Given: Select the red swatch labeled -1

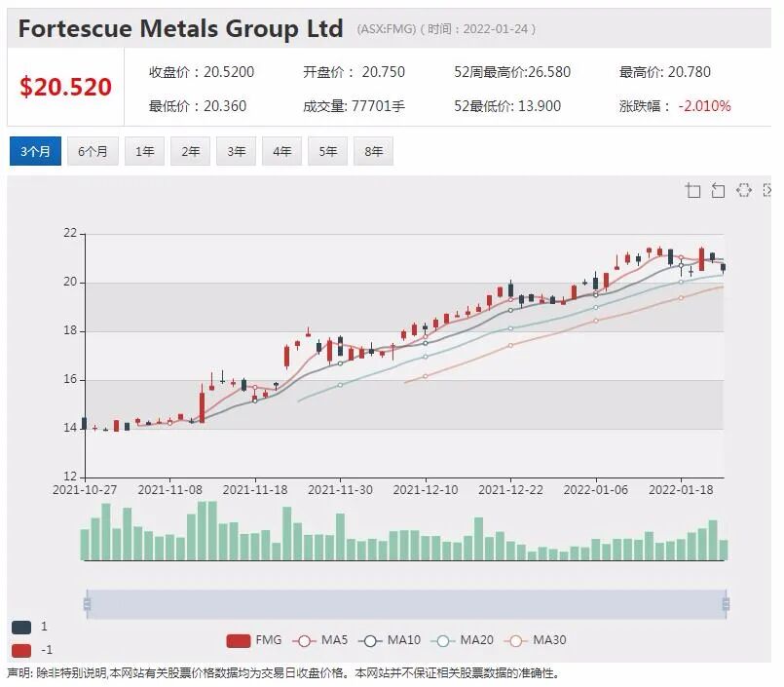Looking at the screenshot, I should coord(21,651).
